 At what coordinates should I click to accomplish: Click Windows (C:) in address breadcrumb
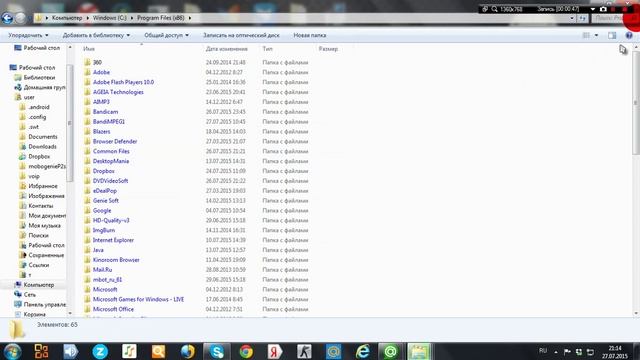(109, 18)
